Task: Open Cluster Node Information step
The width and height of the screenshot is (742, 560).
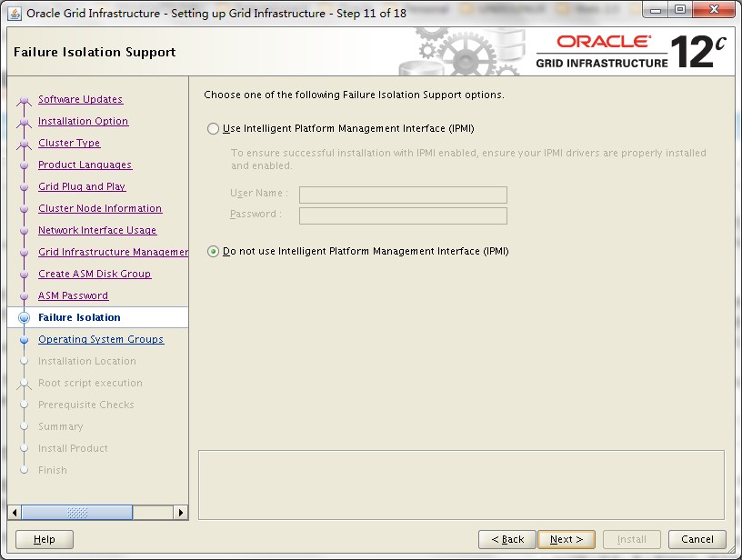Action: (x=100, y=208)
